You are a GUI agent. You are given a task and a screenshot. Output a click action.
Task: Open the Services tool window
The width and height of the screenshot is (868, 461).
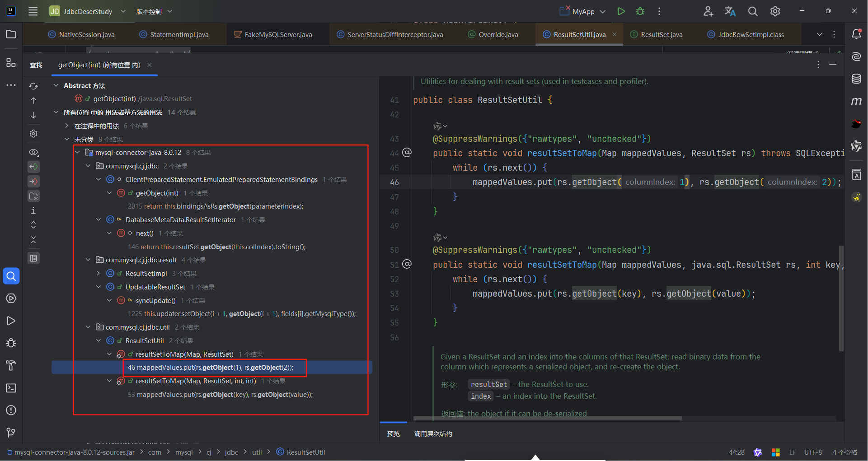11,298
